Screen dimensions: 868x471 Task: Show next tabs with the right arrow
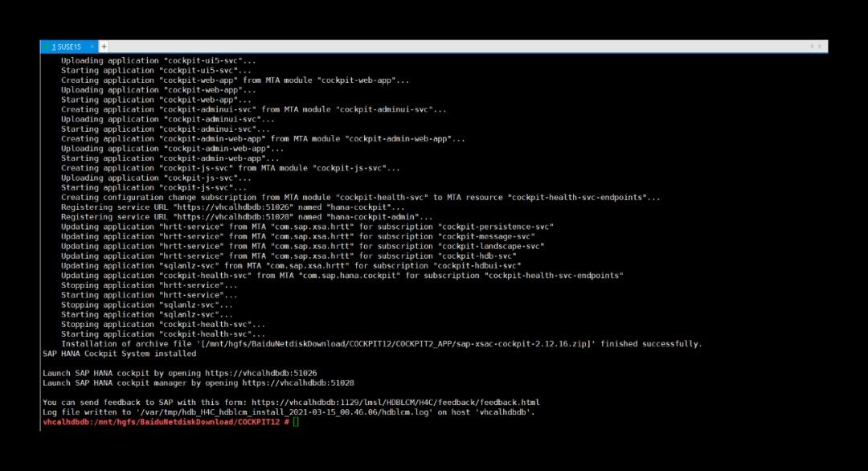tap(820, 47)
